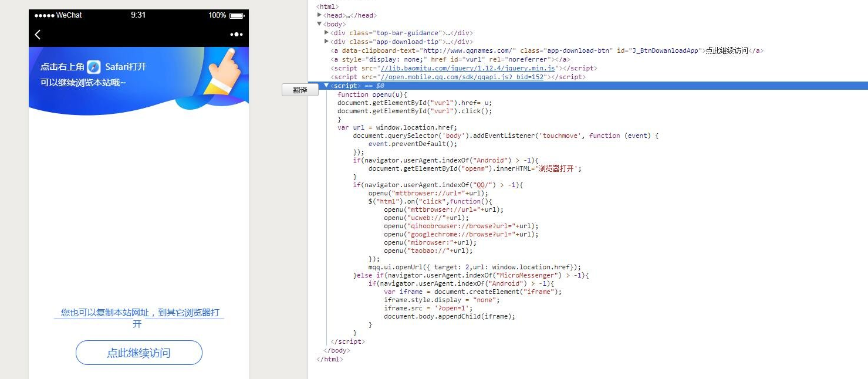This screenshot has height=379, width=868.
Task: Click the WeChat signal dots in the status bar
Action: click(x=44, y=15)
